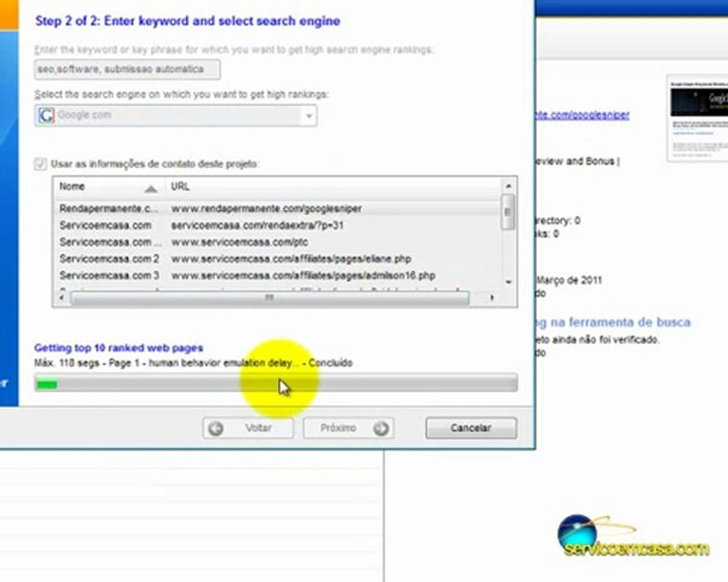
Task: Open the Google.com search engine dropdown
Action: (309, 116)
